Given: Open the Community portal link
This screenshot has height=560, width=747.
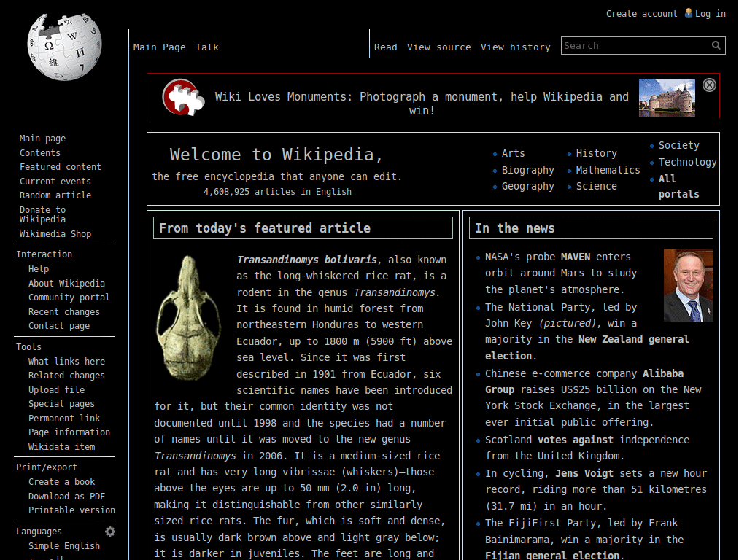Looking at the screenshot, I should [69, 297].
